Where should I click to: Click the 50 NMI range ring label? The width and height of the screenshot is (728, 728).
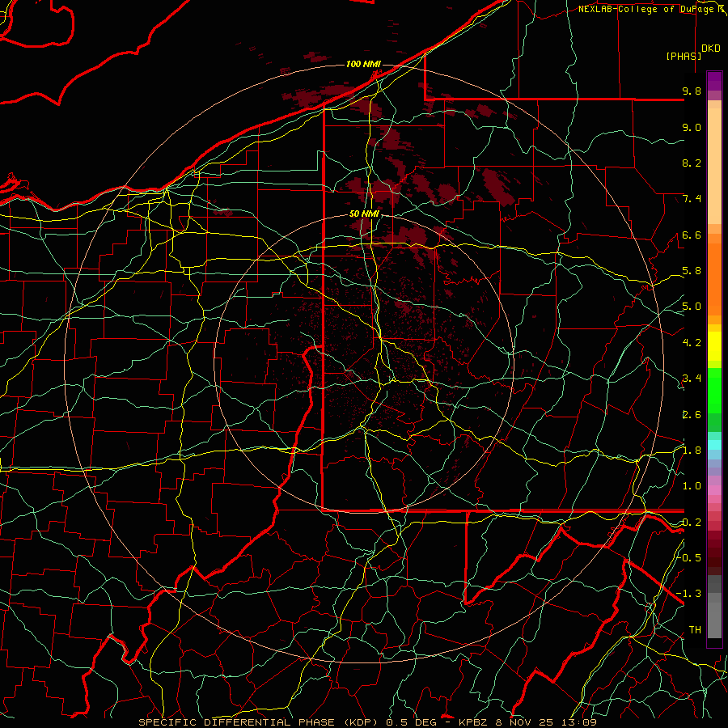pyautogui.click(x=365, y=214)
